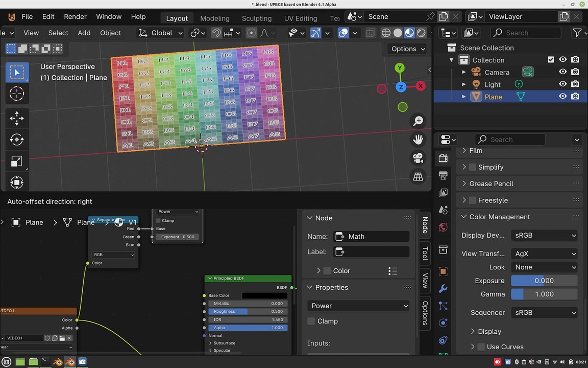Toggle snapping magnet in viewport header
588x368 pixels.
point(216,33)
